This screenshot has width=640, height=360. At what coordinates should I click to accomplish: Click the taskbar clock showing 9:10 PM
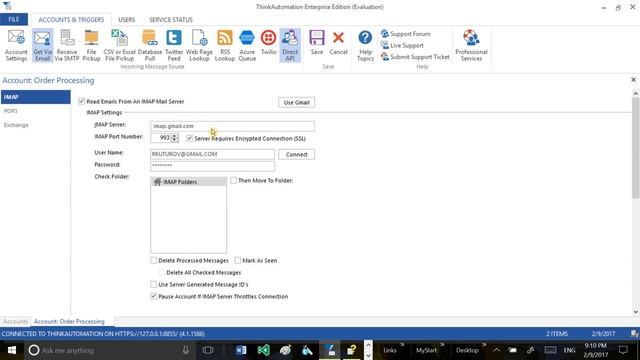click(x=596, y=350)
